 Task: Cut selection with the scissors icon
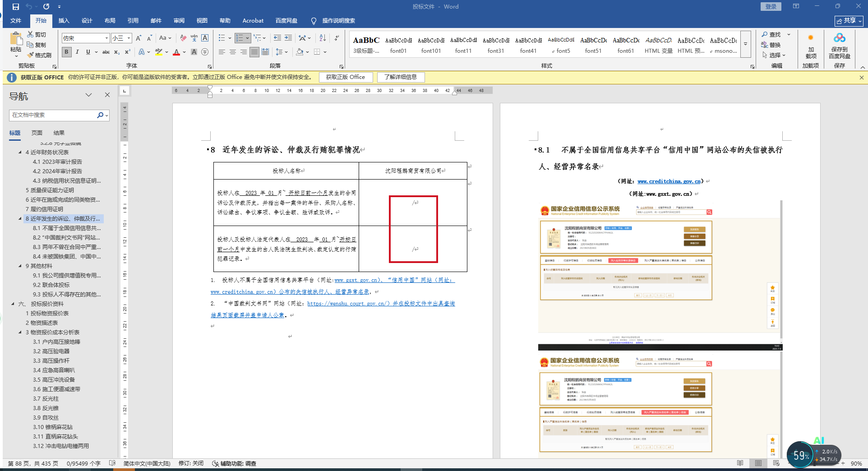pyautogui.click(x=30, y=34)
